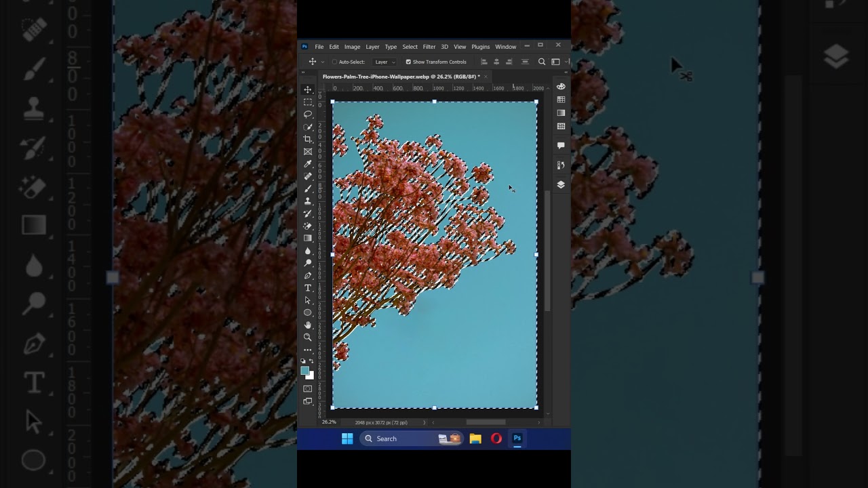
Task: Close the Flowers-Palm-Tree wallpaper document tab
Action: (487, 77)
